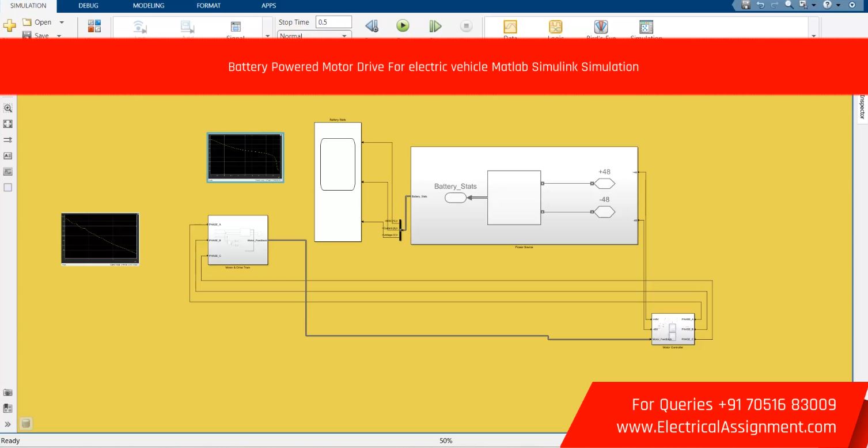Open the Simulation Manager icon
This screenshot has height=448, width=868.
click(646, 27)
